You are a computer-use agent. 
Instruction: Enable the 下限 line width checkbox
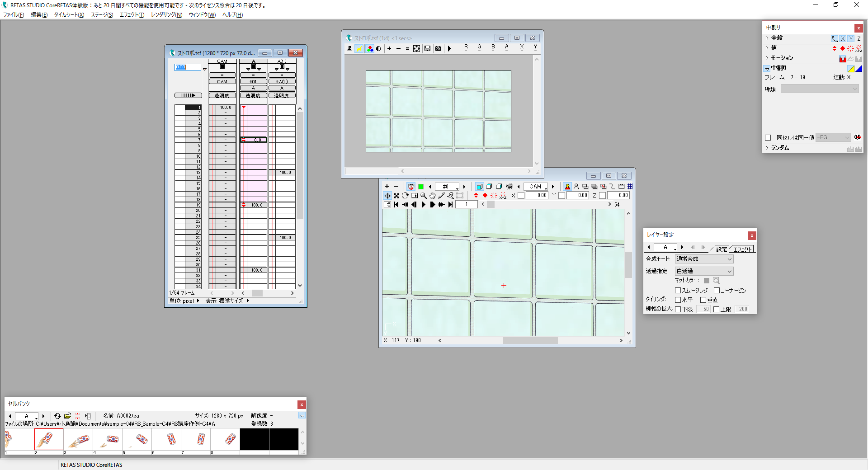[x=678, y=310]
